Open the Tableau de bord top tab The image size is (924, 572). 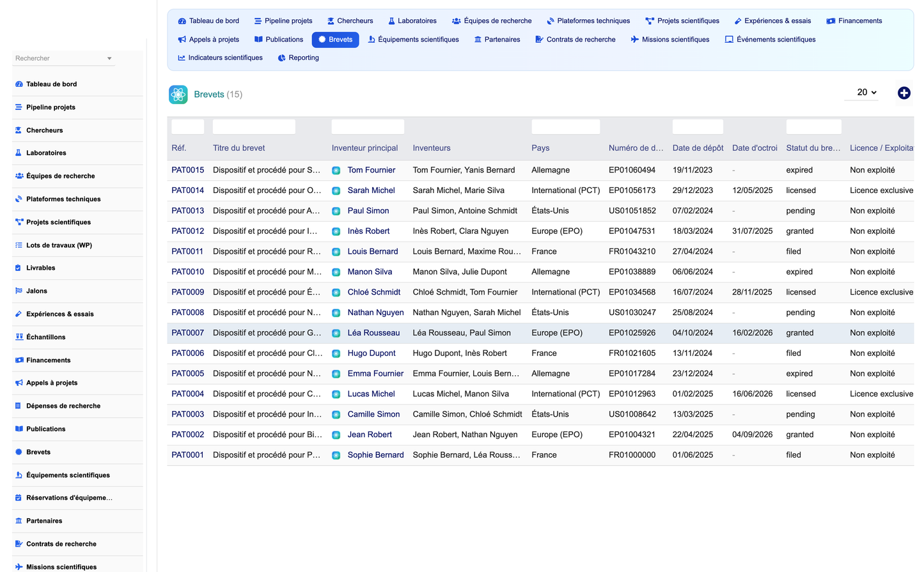point(208,21)
